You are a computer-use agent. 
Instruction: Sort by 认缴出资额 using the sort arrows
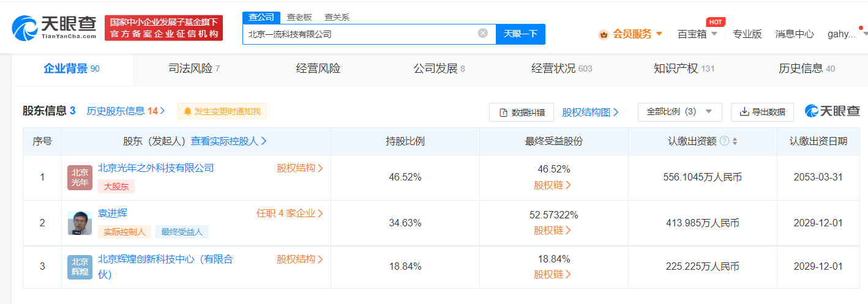[x=735, y=141]
